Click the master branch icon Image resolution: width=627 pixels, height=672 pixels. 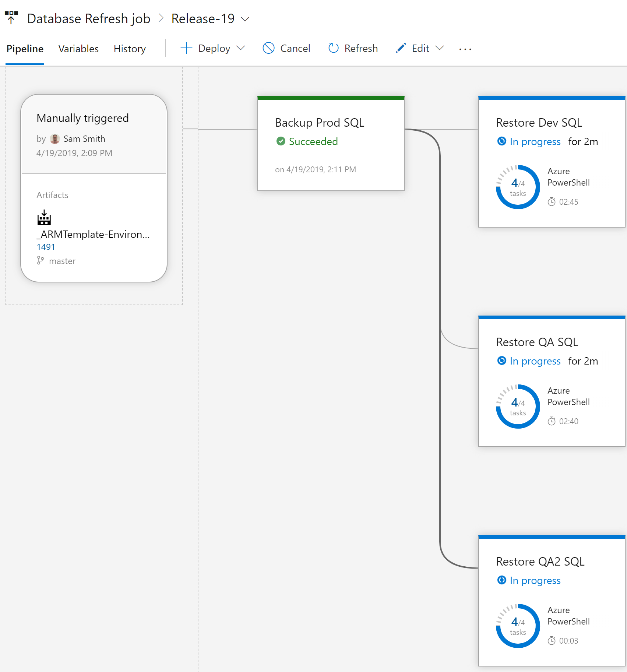(x=40, y=261)
